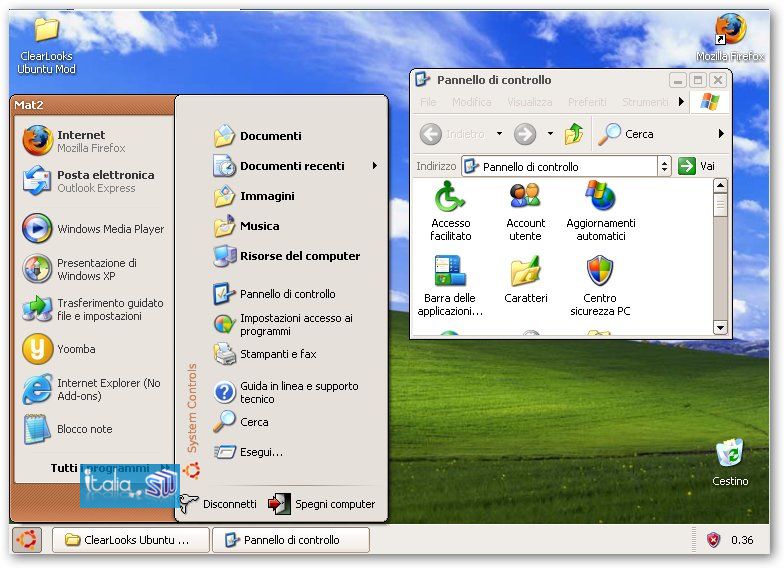The height and width of the screenshot is (568, 784).
Task: Open Aggiornamenti automatici applet
Action: 600,212
